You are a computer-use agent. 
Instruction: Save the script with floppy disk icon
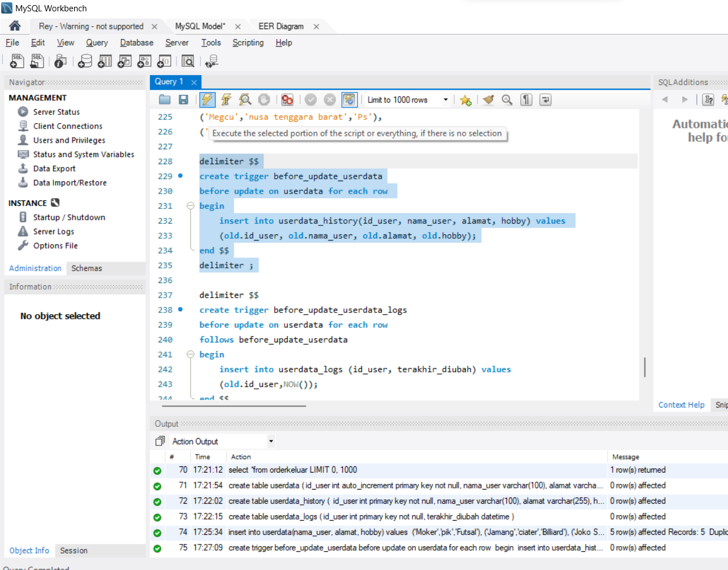(183, 100)
